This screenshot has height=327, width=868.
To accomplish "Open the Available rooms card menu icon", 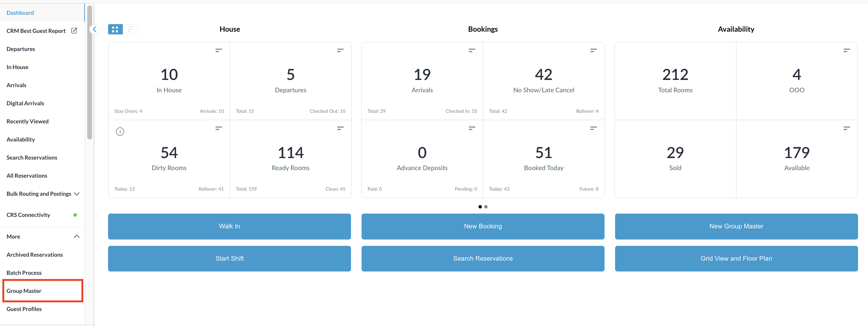I will click(847, 128).
